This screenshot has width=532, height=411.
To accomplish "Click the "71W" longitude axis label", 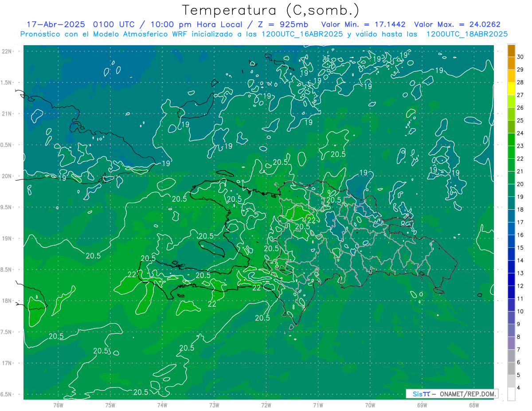I will tap(318, 405).
